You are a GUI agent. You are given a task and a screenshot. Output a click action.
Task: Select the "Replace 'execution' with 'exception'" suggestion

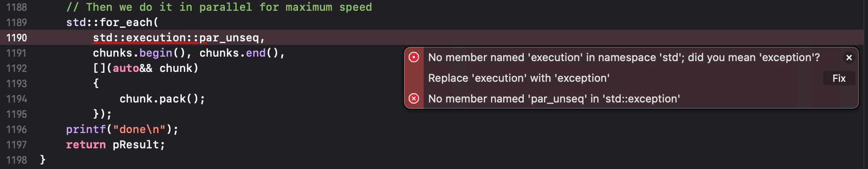519,78
